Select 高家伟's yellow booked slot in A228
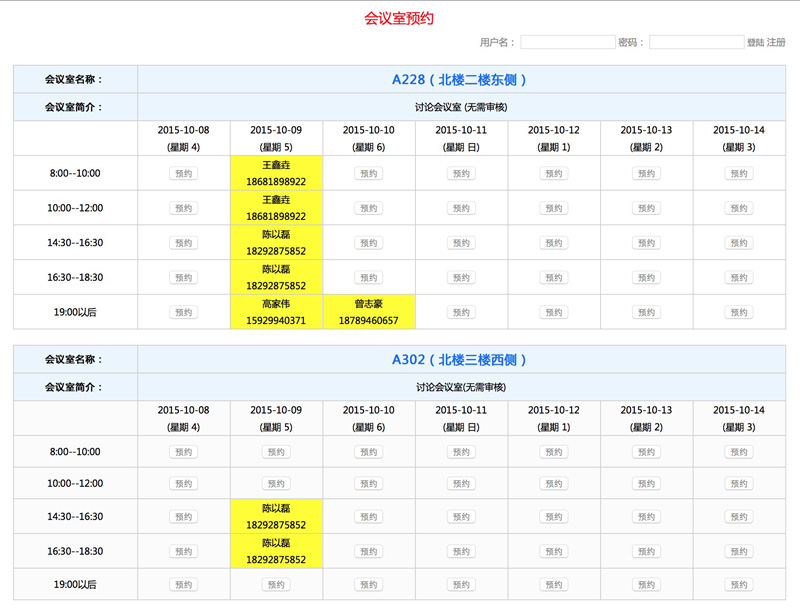 pyautogui.click(x=276, y=312)
